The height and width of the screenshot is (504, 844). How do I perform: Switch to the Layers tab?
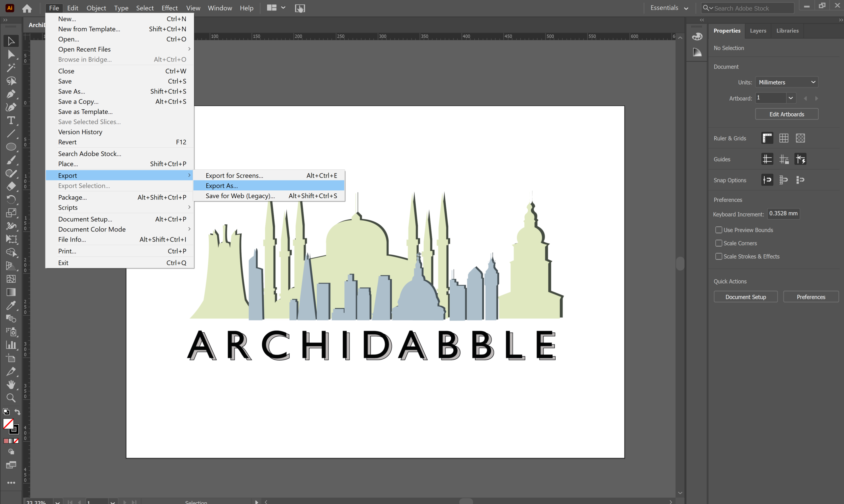(x=758, y=31)
